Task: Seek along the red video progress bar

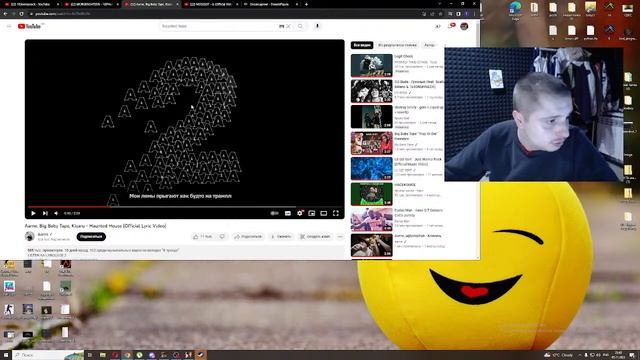Action: click(184, 207)
